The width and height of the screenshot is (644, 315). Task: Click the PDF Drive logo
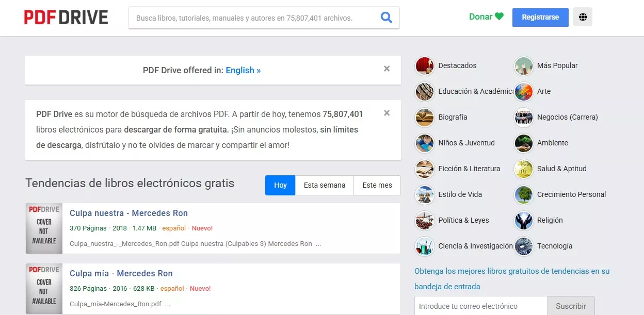coord(66,18)
